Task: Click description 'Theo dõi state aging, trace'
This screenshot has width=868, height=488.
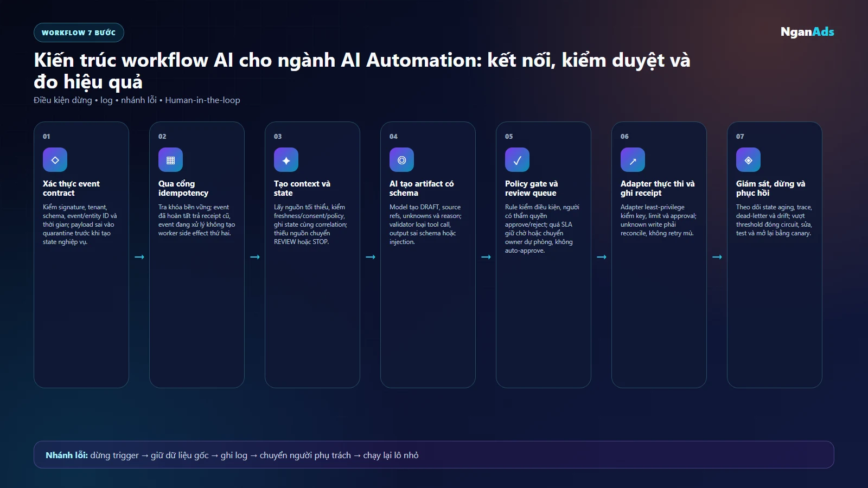Action: pos(774,220)
